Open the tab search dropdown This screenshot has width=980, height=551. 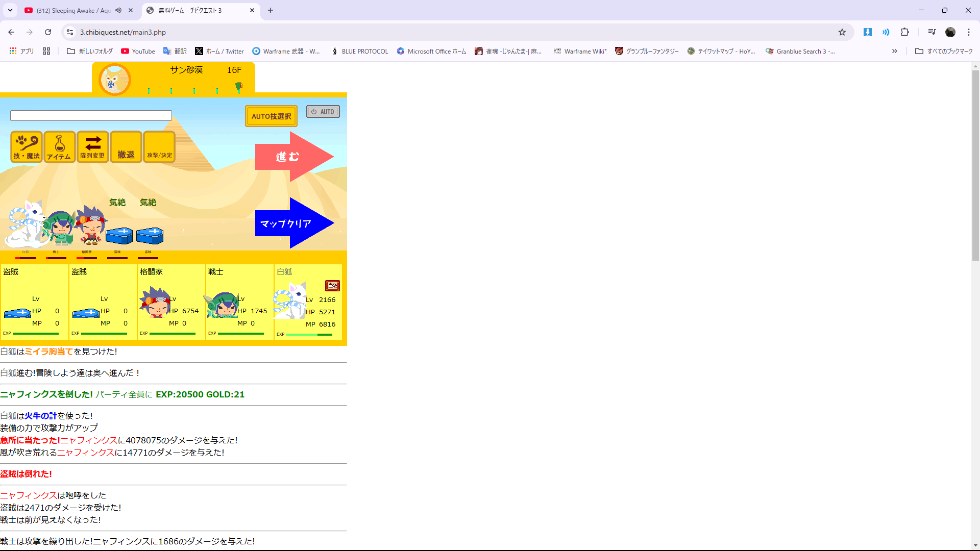pos(10,10)
